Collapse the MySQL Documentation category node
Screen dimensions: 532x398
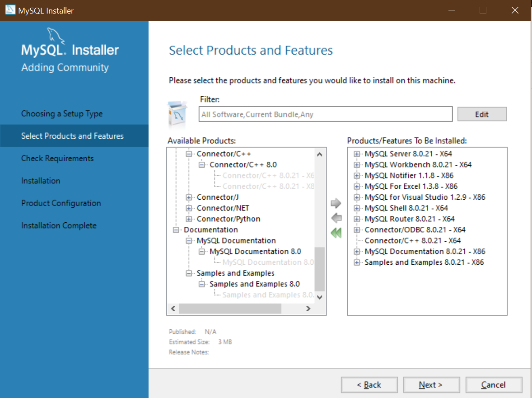[189, 241]
